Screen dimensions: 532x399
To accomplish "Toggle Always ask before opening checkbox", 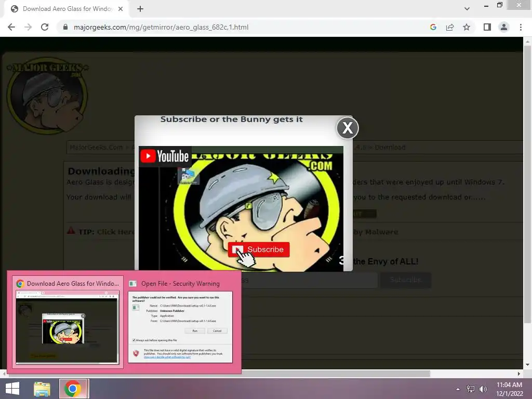I will click(x=134, y=340).
